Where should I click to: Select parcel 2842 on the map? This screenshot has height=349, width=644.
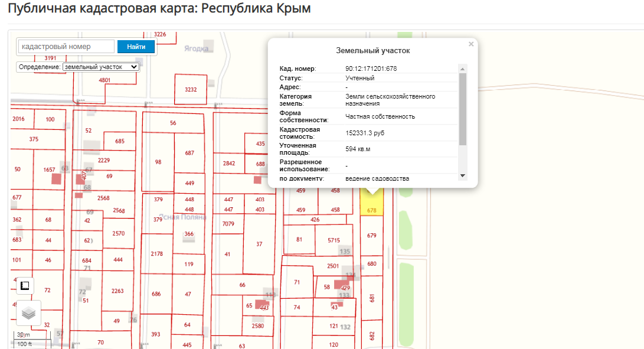229,163
